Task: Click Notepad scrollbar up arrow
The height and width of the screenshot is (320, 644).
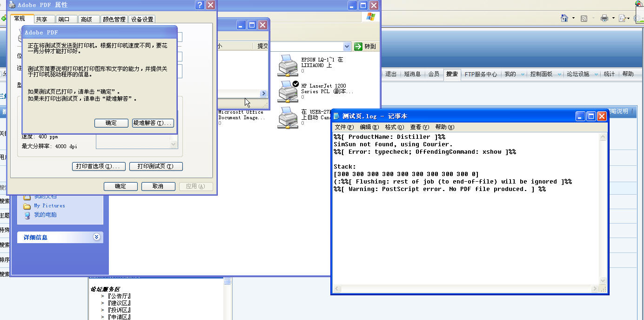Action: point(603,137)
